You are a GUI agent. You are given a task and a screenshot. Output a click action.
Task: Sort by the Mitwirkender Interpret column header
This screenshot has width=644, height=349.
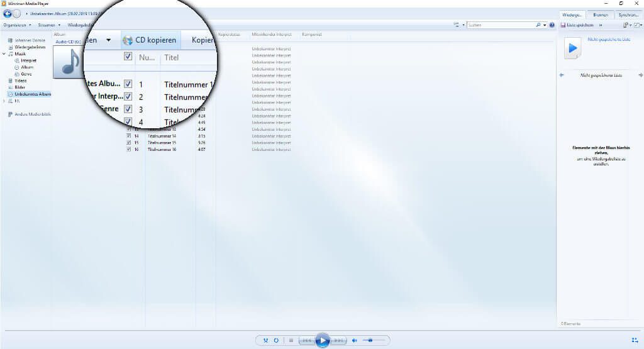pyautogui.click(x=272, y=35)
